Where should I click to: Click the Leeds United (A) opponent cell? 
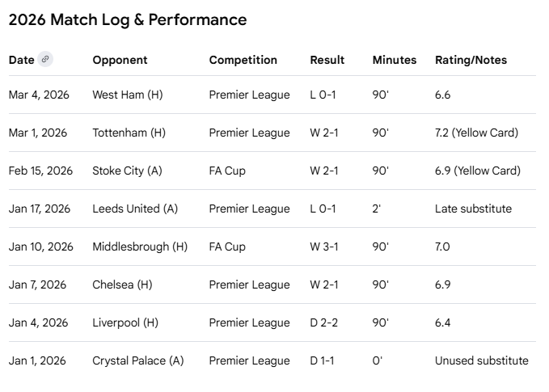(x=135, y=209)
